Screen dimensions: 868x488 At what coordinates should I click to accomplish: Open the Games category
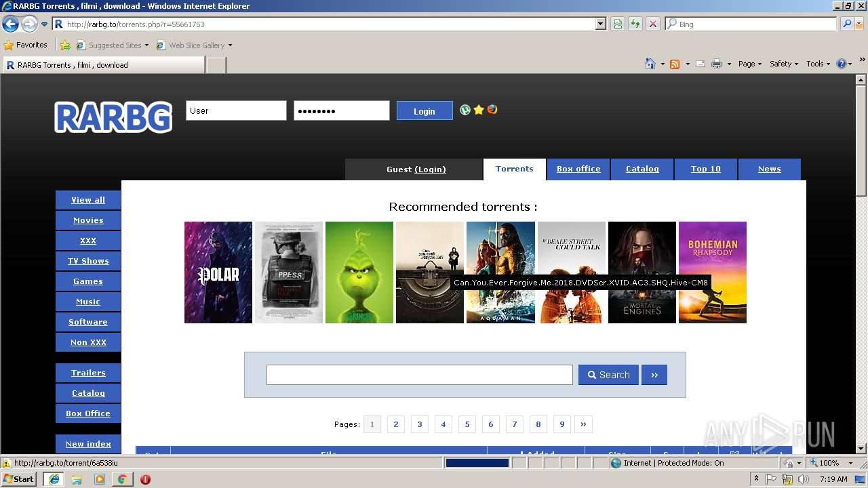pos(88,281)
